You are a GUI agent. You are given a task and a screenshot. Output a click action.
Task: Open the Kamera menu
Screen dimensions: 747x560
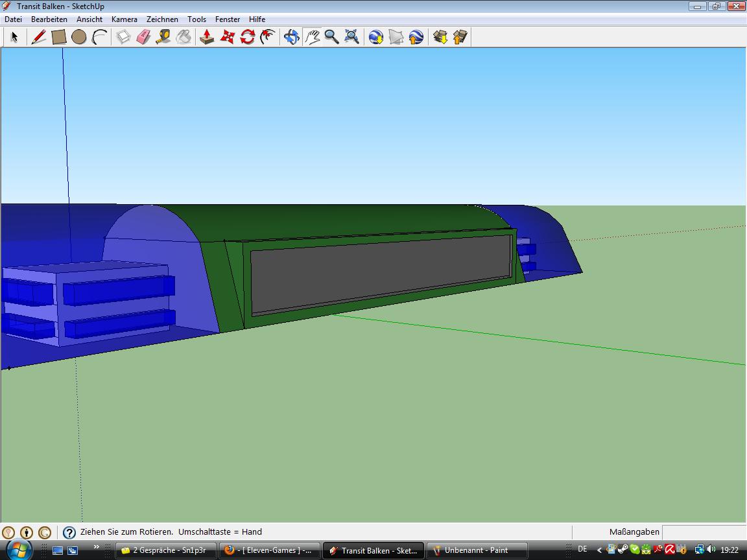(x=124, y=19)
